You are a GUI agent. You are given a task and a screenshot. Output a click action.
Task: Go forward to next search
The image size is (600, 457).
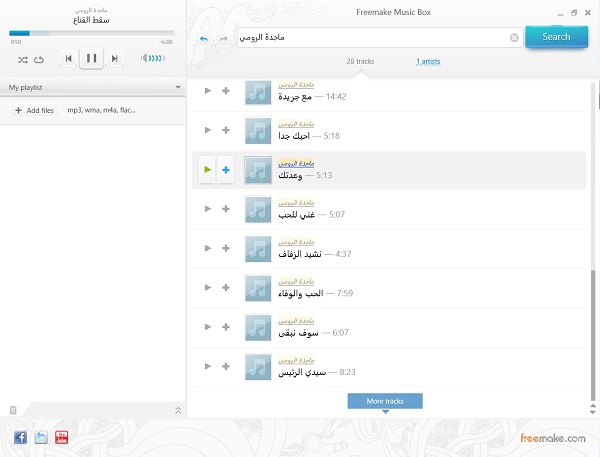(223, 38)
